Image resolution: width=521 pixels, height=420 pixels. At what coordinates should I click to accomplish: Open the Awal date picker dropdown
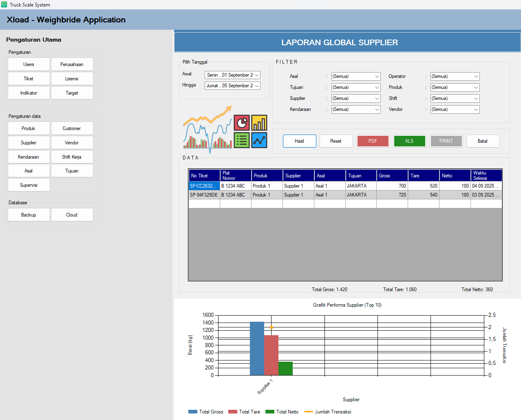[257, 75]
